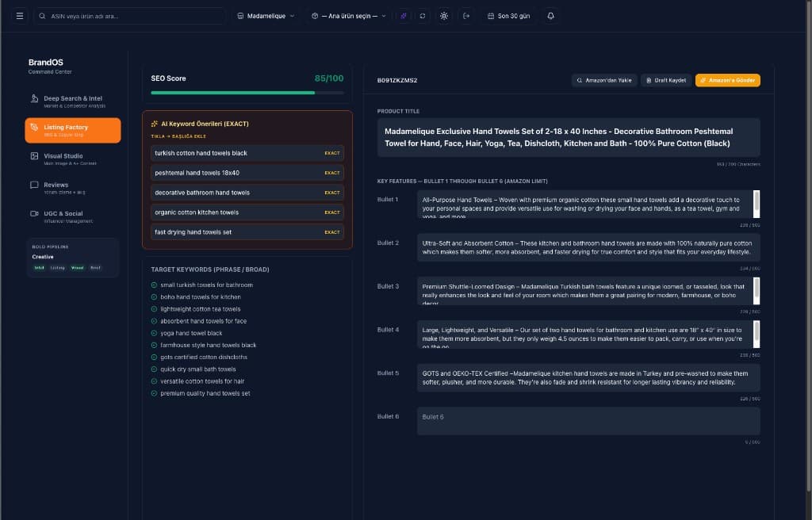Open the 'Ana ürün seçin' product dropdown
The image size is (812, 520).
click(349, 16)
